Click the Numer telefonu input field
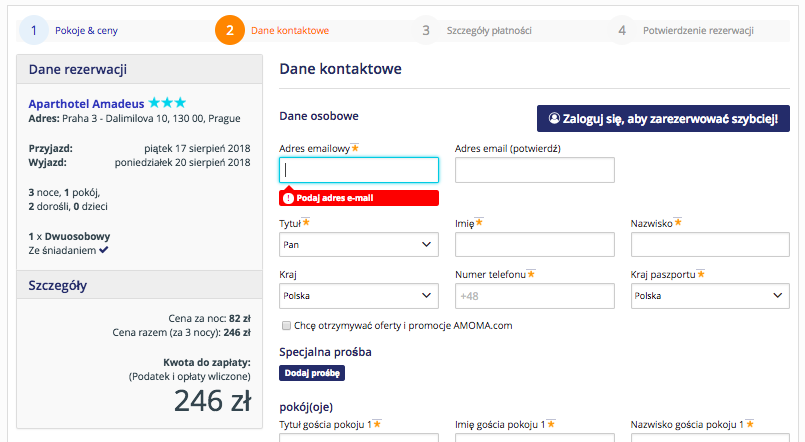Image resolution: width=805 pixels, height=442 pixels. coord(534,296)
